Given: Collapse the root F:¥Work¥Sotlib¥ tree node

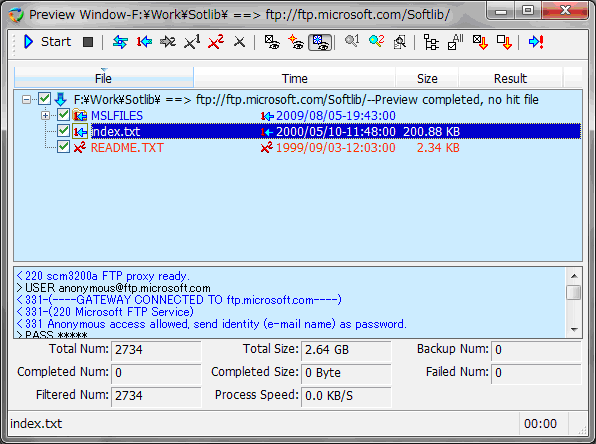Looking at the screenshot, I should (26, 100).
